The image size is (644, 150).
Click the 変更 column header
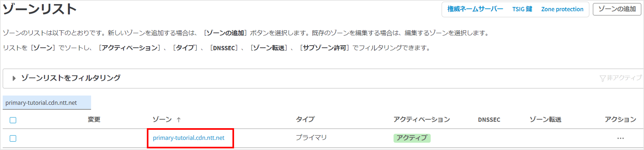point(94,119)
